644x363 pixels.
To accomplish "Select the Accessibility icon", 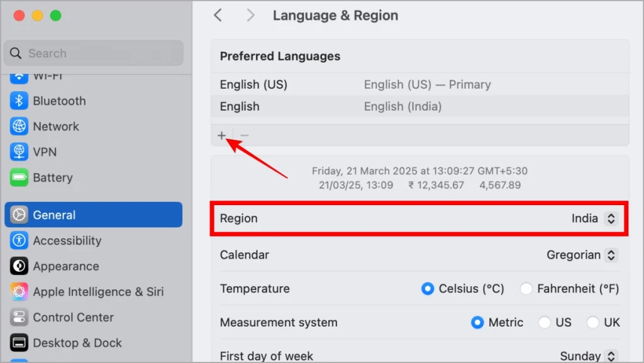I will [19, 240].
